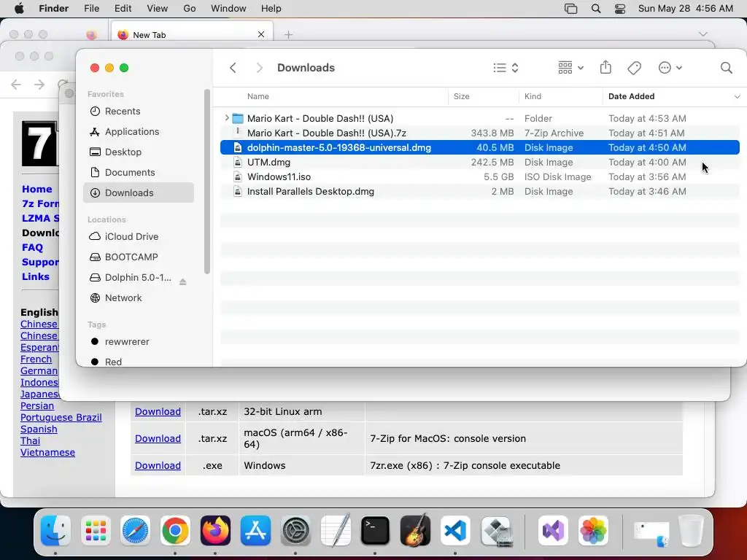The height and width of the screenshot is (560, 747).
Task: Open the View menu
Action: [157, 9]
